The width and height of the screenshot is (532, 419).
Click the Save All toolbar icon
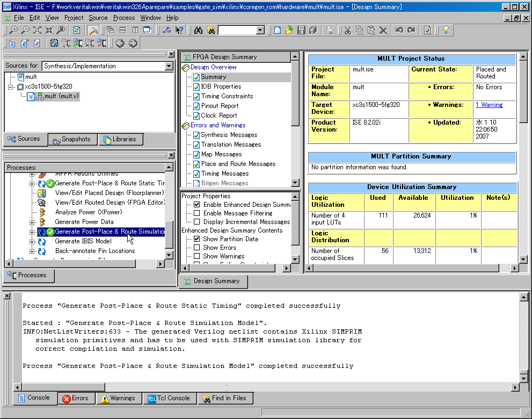point(313,30)
